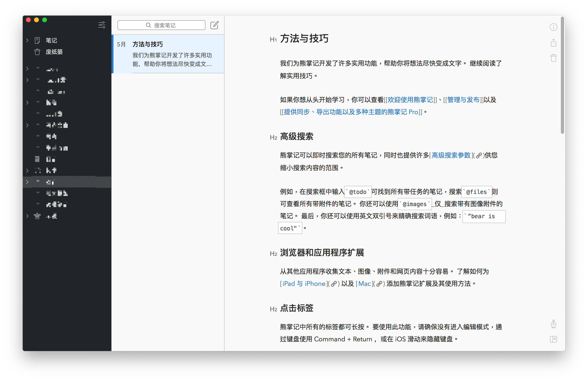Click the @images code snippet
Screen dimensions: 588x381
click(415, 204)
